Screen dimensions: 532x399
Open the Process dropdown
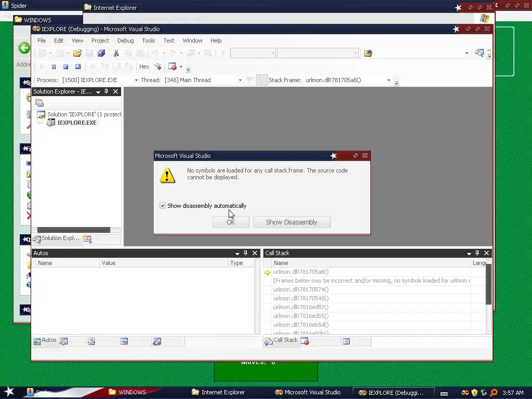tap(136, 80)
